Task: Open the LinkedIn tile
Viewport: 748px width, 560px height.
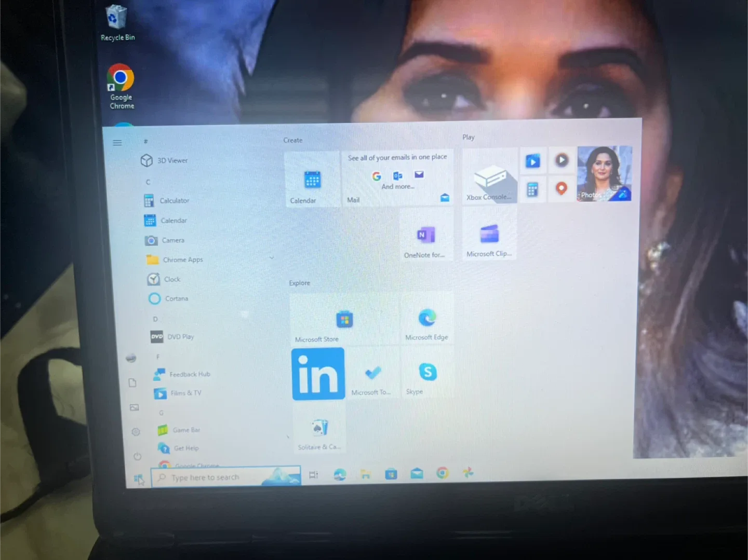Action: click(318, 374)
